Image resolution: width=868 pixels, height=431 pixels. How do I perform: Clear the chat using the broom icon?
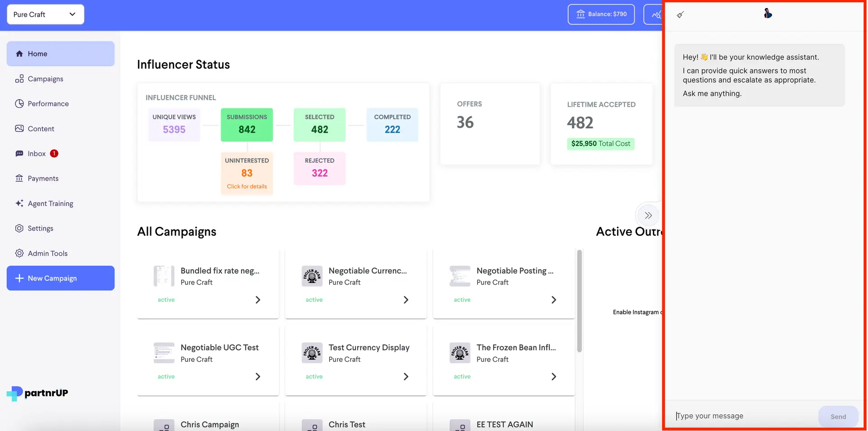680,14
